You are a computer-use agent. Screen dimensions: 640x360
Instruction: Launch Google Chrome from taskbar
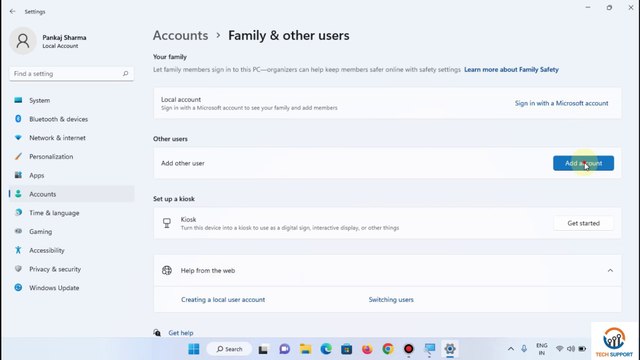pos(388,349)
